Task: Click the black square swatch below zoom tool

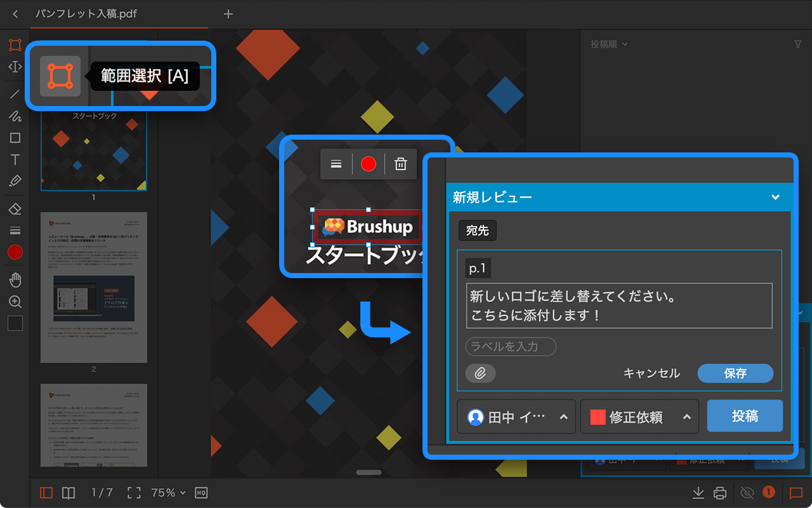Action: click(15, 323)
